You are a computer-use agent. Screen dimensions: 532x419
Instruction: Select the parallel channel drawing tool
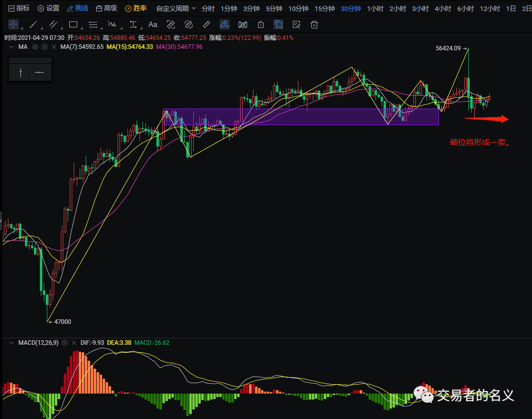click(53, 24)
